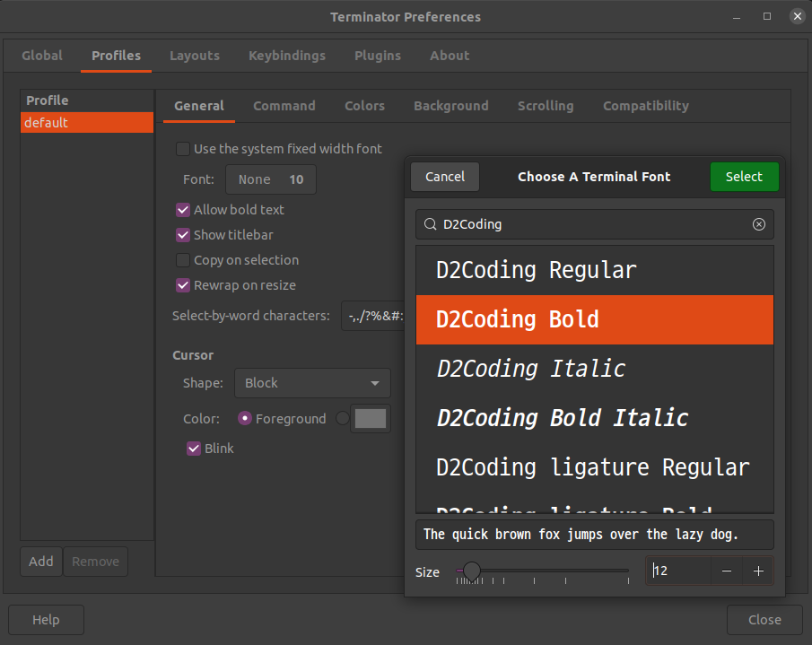Screen dimensions: 812x645
Task: Add a new profile
Action: pyautogui.click(x=41, y=562)
